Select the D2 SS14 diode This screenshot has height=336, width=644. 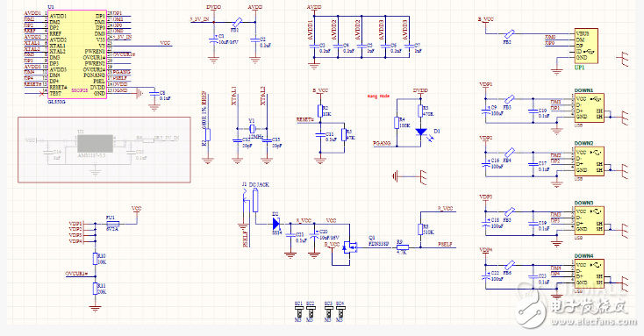[276, 224]
